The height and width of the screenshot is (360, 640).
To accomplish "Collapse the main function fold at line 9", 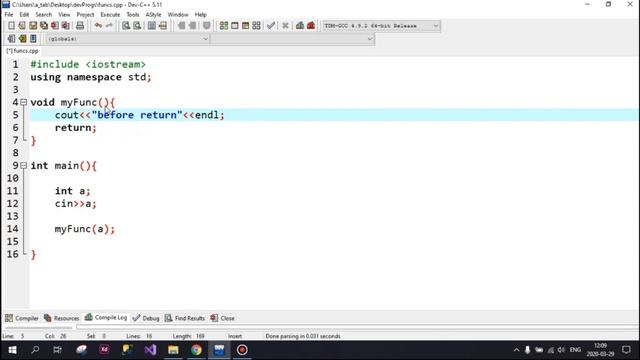I will point(24,165).
